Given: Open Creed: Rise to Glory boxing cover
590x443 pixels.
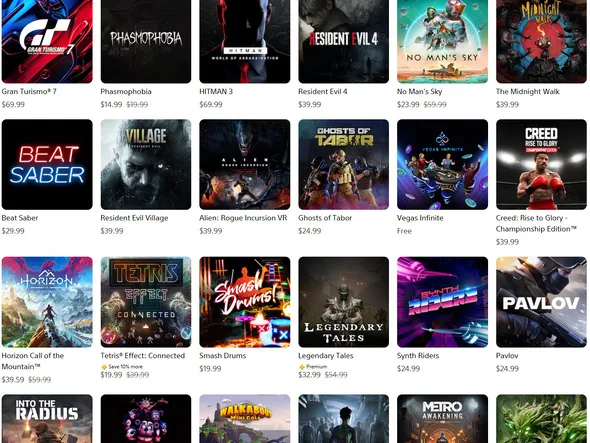Looking at the screenshot, I should click(x=541, y=164).
